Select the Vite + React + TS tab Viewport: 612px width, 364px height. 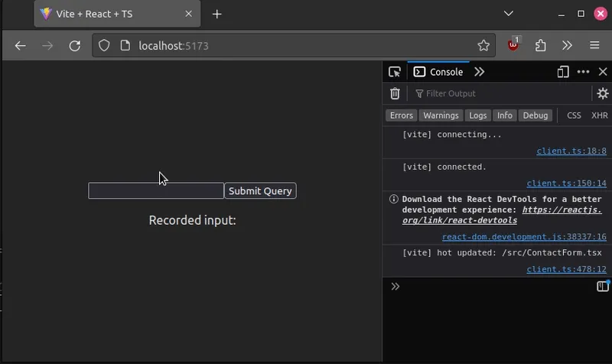pyautogui.click(x=117, y=14)
